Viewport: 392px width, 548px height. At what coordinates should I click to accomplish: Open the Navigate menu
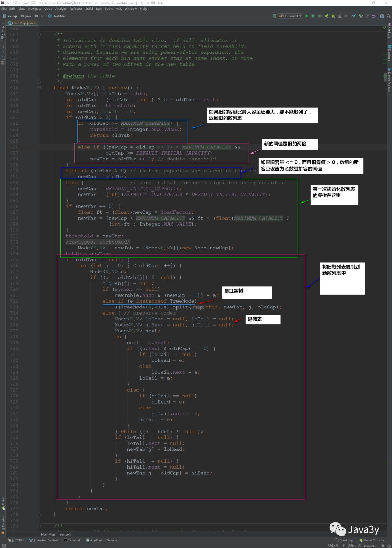click(35, 9)
